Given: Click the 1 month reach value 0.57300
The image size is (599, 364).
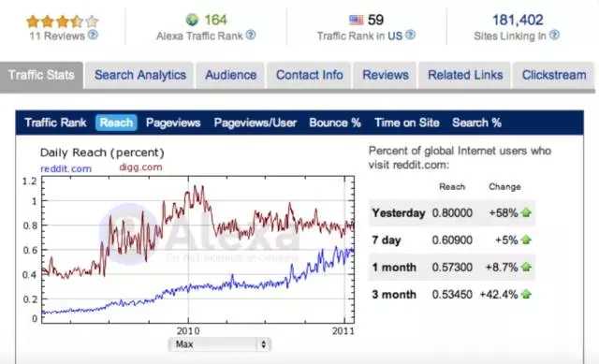Looking at the screenshot, I should (x=452, y=267).
